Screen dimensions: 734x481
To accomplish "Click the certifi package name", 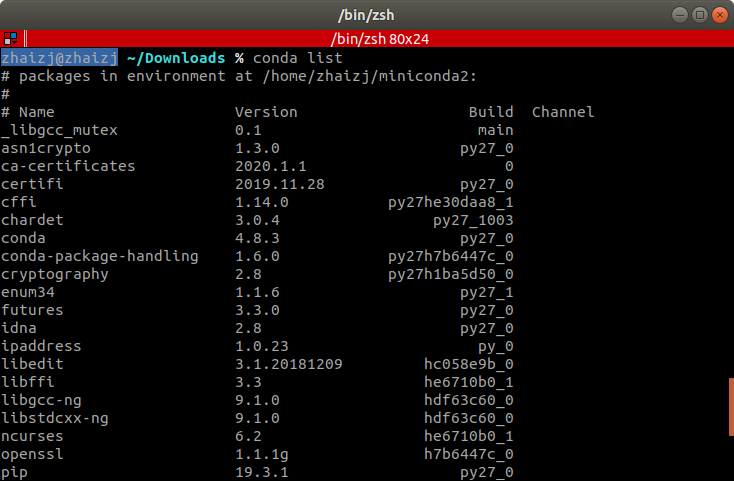I will point(32,184).
